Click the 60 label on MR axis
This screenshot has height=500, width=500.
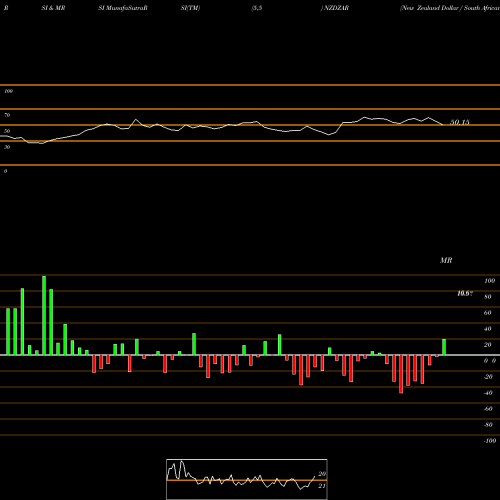pos(488,313)
